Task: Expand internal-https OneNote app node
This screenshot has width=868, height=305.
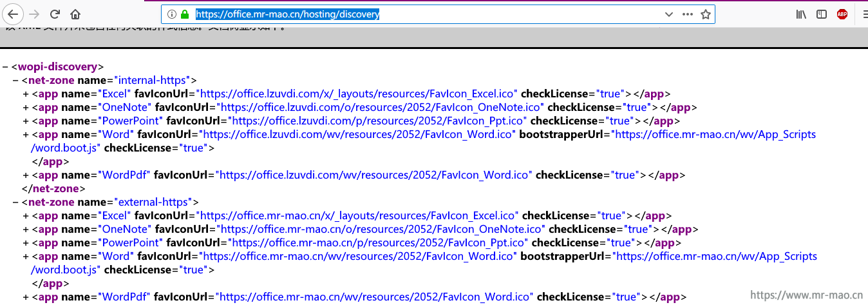Action: [26, 107]
